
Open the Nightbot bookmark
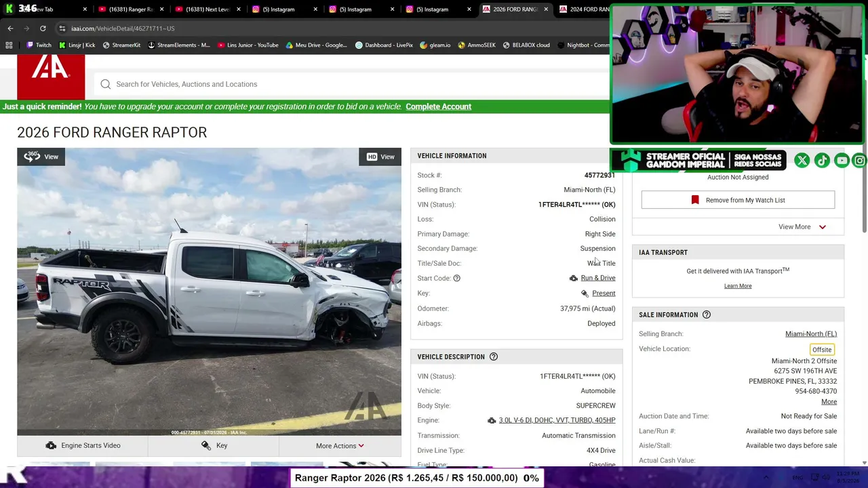click(x=583, y=45)
